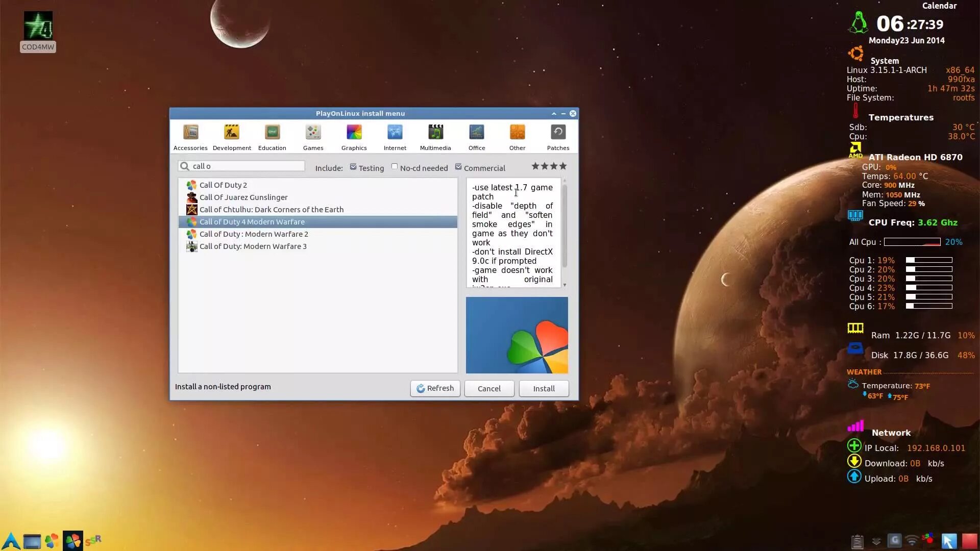
Task: Click Install a non-listed program link
Action: 222,386
